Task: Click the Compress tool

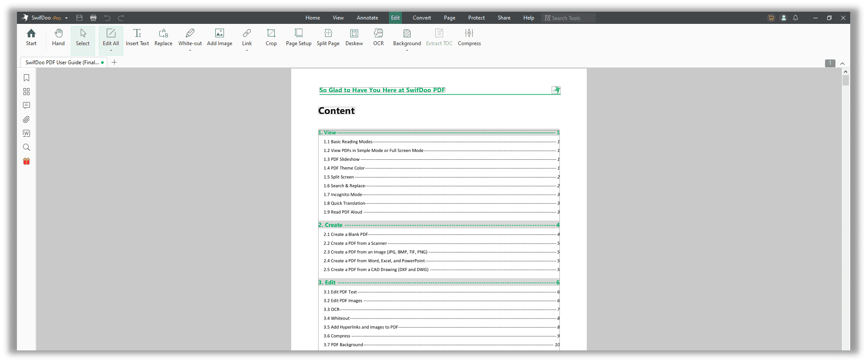Action: (x=469, y=37)
